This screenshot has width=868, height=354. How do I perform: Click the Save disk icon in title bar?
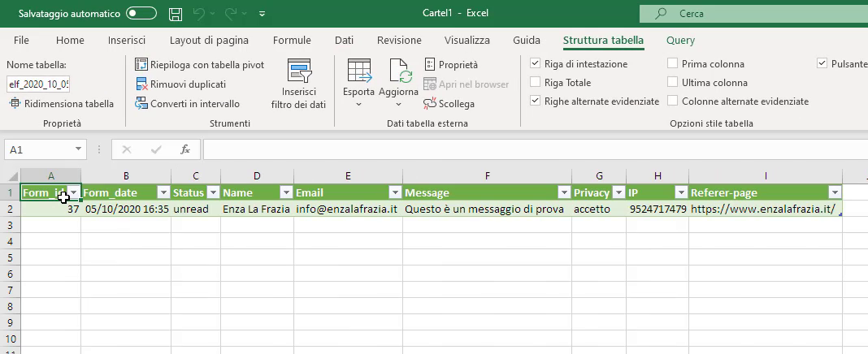click(176, 14)
